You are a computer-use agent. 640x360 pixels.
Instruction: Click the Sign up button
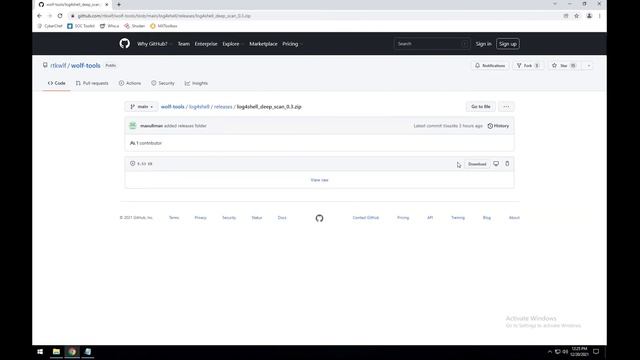coord(508,44)
